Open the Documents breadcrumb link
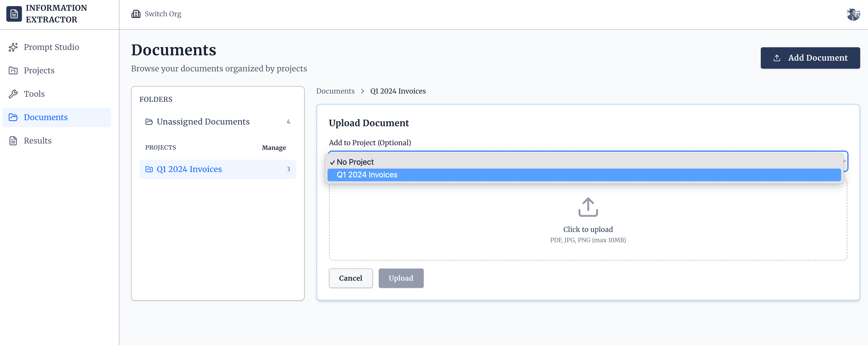 [x=335, y=91]
